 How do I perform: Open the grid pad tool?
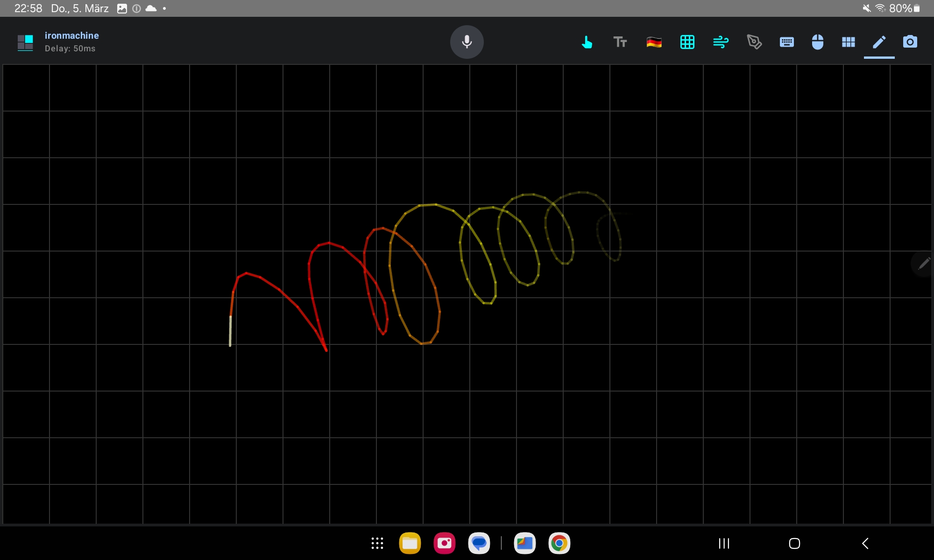(x=687, y=42)
